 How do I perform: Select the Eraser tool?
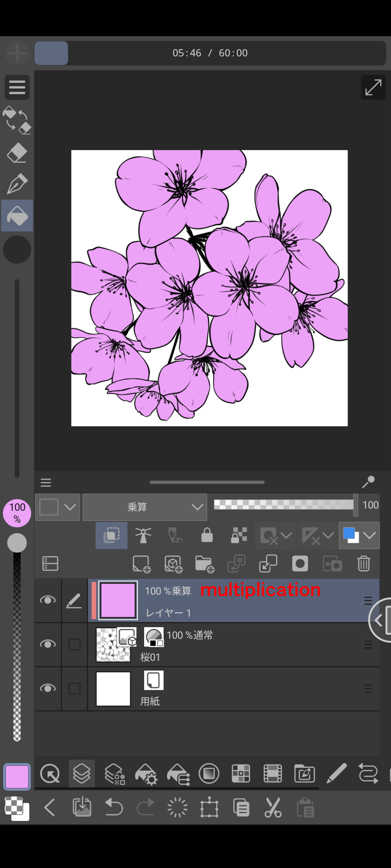point(17,153)
